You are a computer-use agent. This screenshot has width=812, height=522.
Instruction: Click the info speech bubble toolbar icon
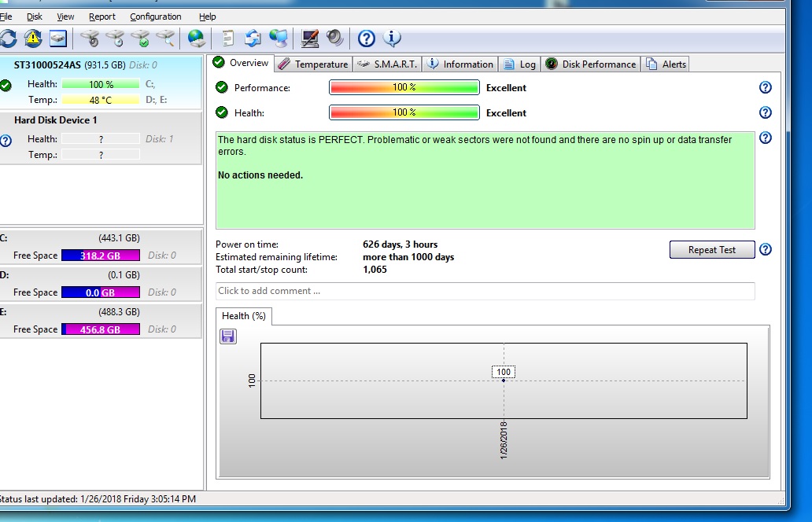(x=392, y=38)
